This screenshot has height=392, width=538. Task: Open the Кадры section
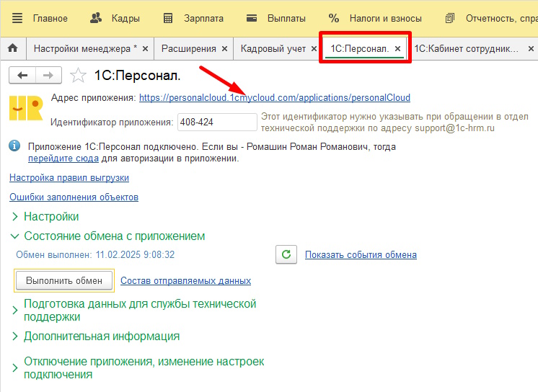(x=125, y=18)
